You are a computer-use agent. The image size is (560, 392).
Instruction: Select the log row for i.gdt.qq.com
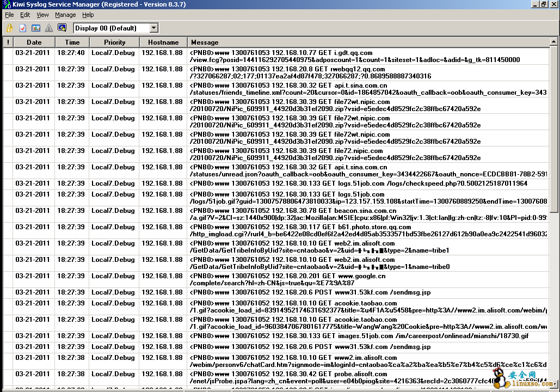(272, 56)
